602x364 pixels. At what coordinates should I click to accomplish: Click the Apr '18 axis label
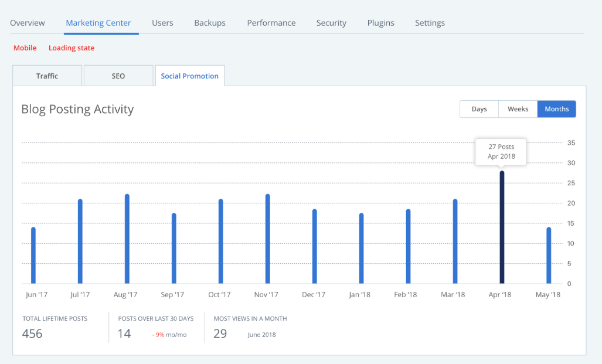point(500,294)
